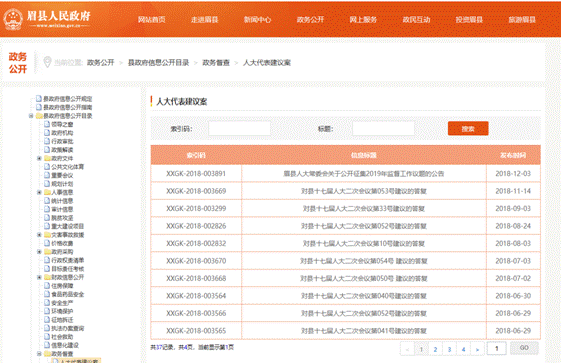This screenshot has width=561, height=363.
Task: Select 征地拆迁 in the sidebar tree
Action: point(62,320)
